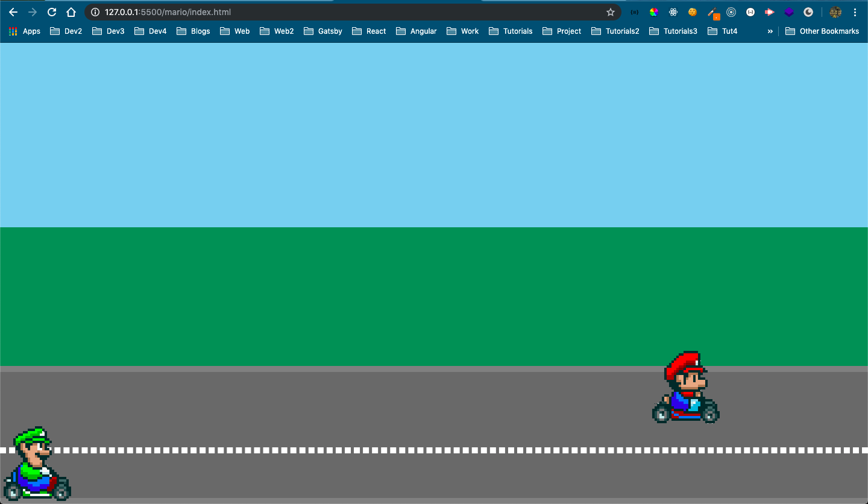The width and height of the screenshot is (868, 504).
Task: Open the white round bracket extension icon
Action: (750, 12)
